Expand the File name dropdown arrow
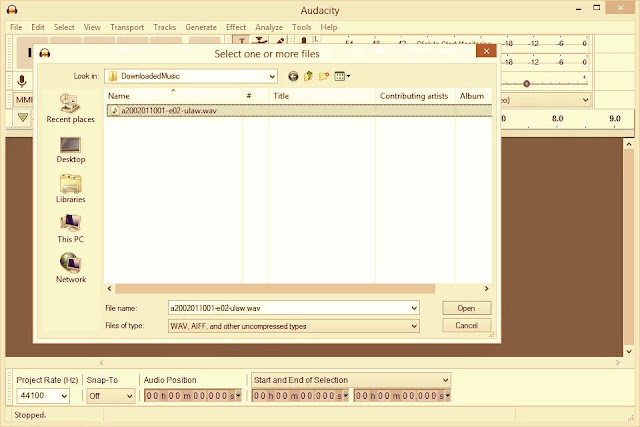Viewport: 640px width, 427px height. click(x=414, y=308)
